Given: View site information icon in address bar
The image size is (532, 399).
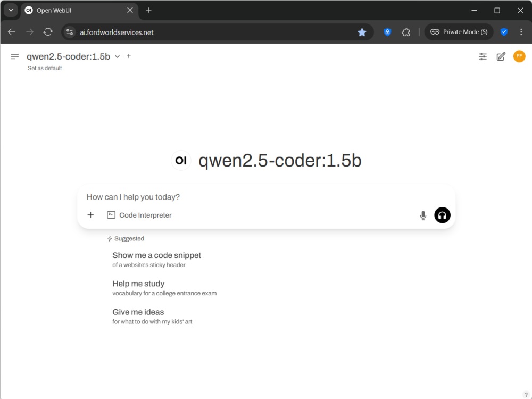Looking at the screenshot, I should (x=70, y=32).
